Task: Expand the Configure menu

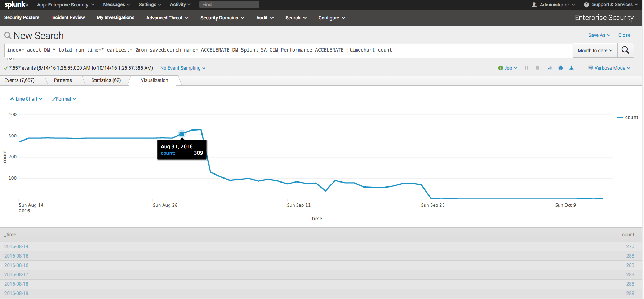Action: pyautogui.click(x=332, y=18)
